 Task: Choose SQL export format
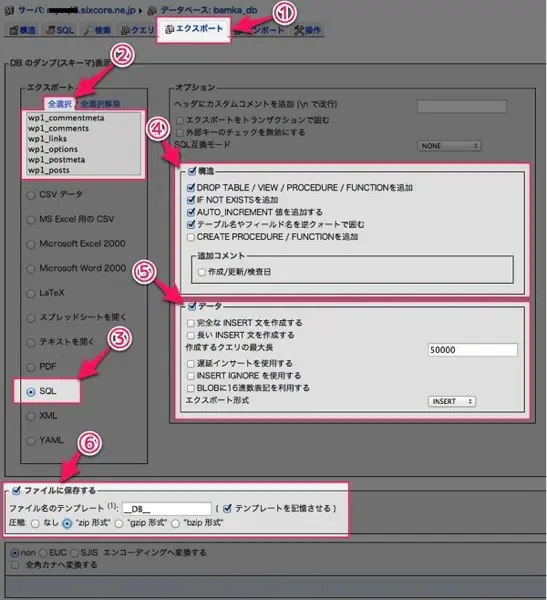pyautogui.click(x=31, y=392)
